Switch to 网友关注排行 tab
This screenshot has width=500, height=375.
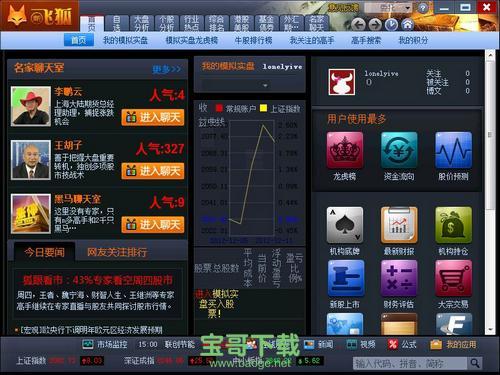[x=117, y=252]
